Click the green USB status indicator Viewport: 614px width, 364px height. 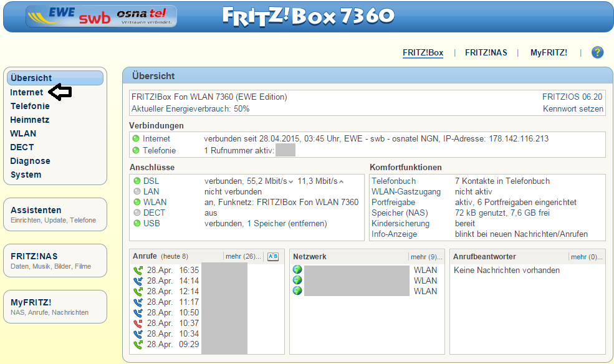point(137,223)
